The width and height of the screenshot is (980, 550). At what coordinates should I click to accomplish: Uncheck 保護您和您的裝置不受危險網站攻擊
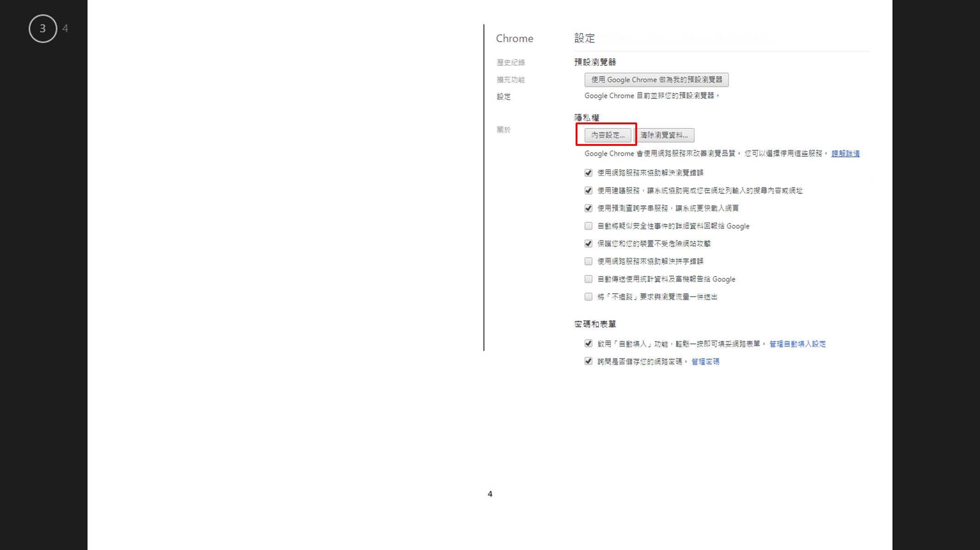(588, 244)
